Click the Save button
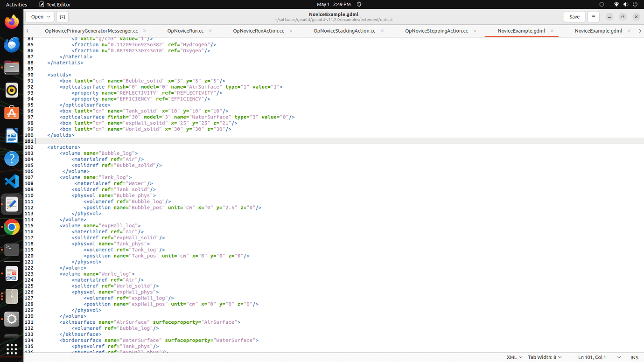Image resolution: width=644 pixels, height=362 pixels. [574, 17]
